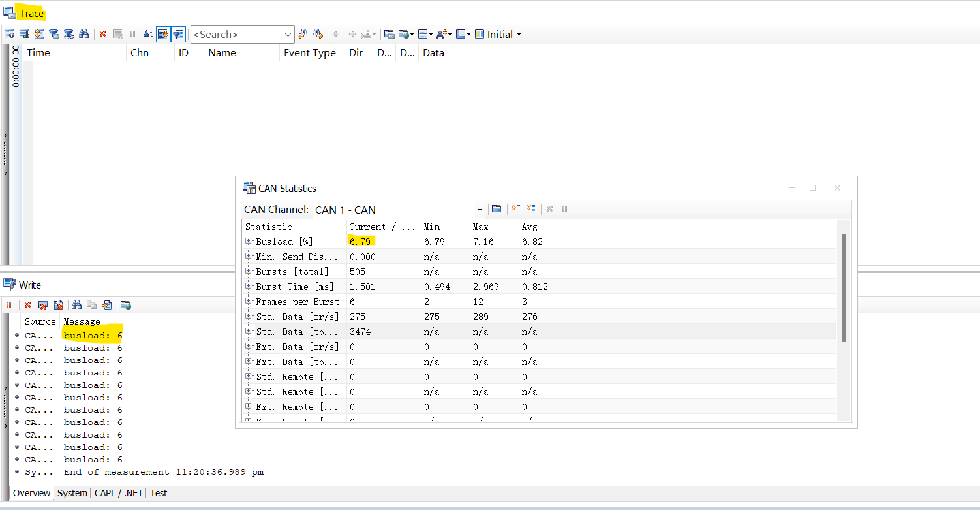Click the pause icon in CAN Statistics toolbar
The height and width of the screenshot is (510, 980).
tap(565, 209)
